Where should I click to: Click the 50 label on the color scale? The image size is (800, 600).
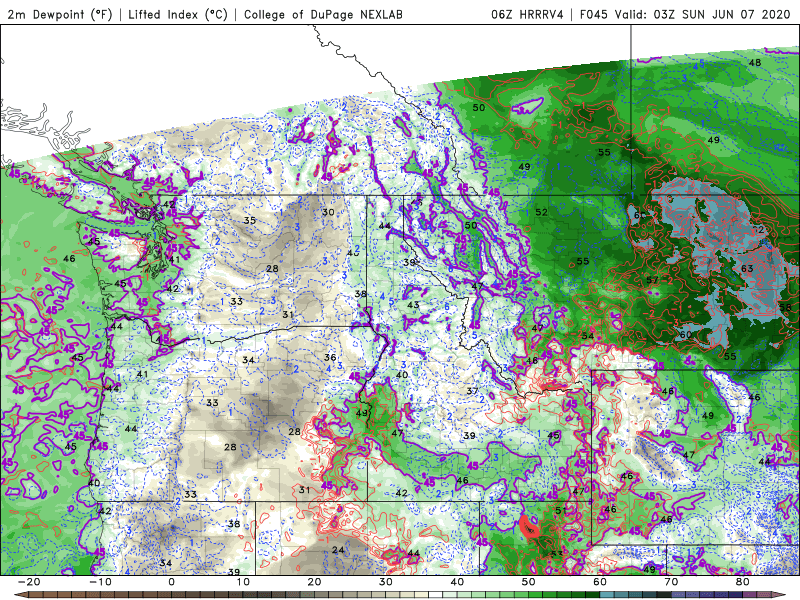click(529, 582)
